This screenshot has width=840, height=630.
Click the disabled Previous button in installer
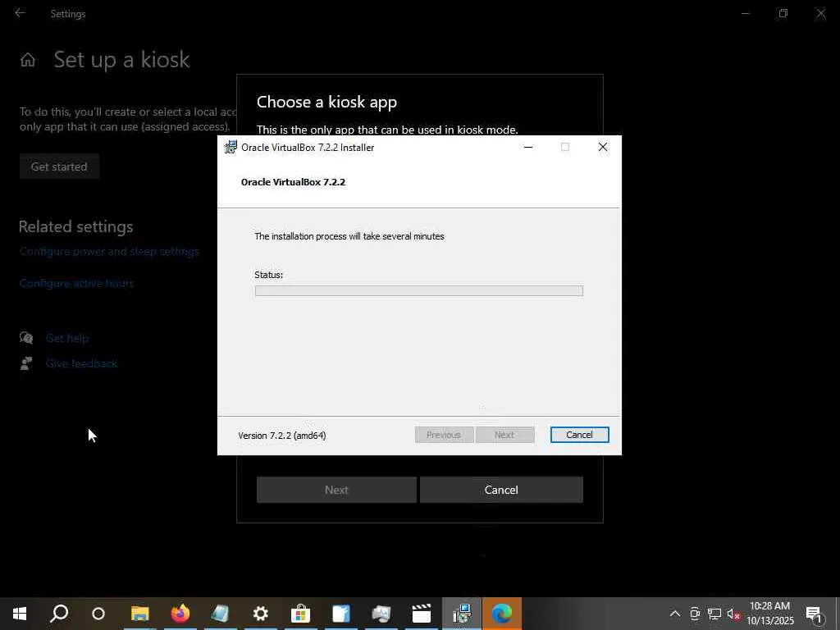444,435
